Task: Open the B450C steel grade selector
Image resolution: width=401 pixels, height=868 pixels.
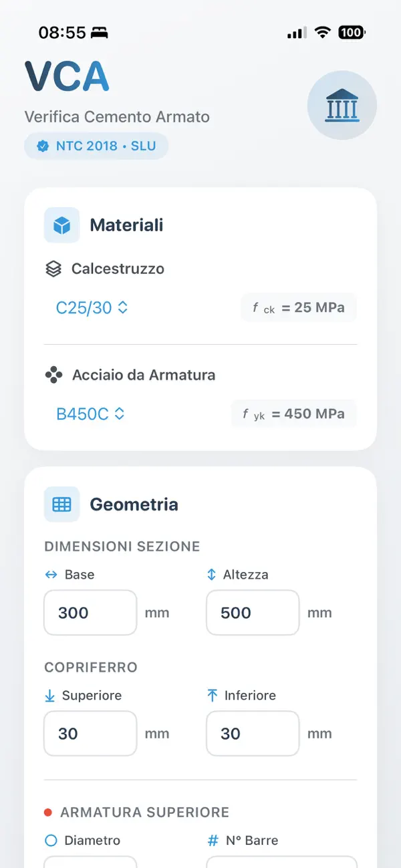Action: coord(90,414)
